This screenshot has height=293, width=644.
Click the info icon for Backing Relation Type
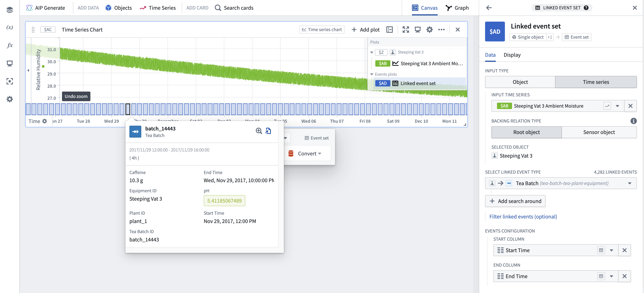[x=633, y=121]
